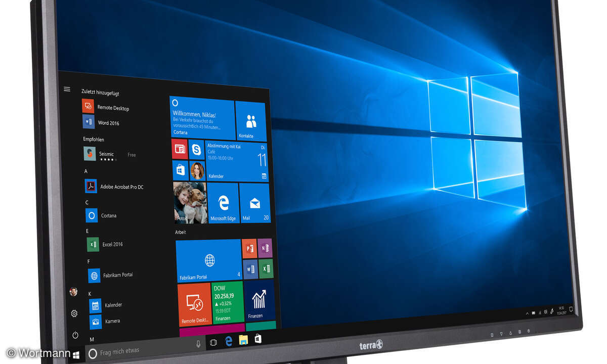The height and width of the screenshot is (364, 607).
Task: Open the Skype tile
Action: coord(196,150)
